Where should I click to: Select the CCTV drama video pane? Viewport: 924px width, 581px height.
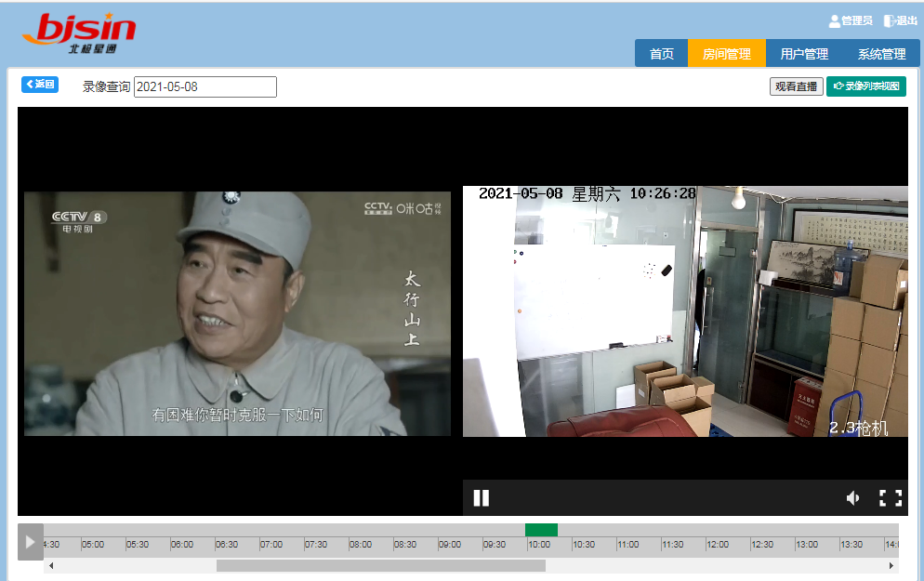click(237, 313)
